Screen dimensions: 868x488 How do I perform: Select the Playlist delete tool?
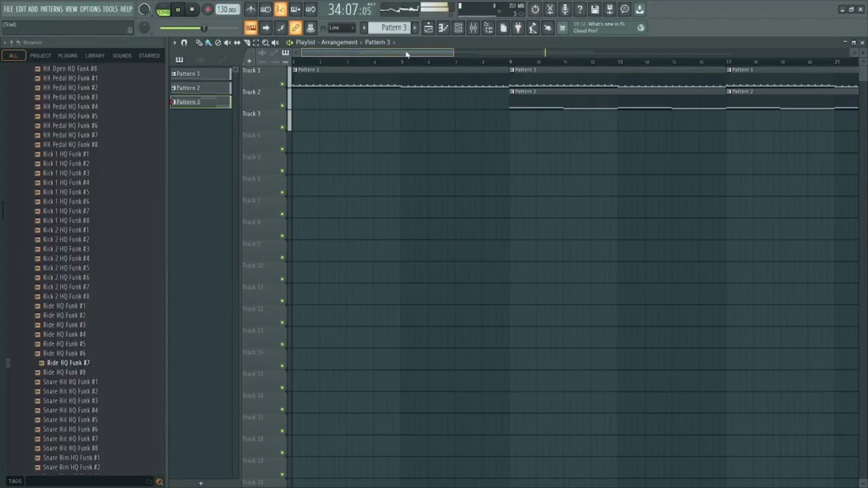coord(218,43)
